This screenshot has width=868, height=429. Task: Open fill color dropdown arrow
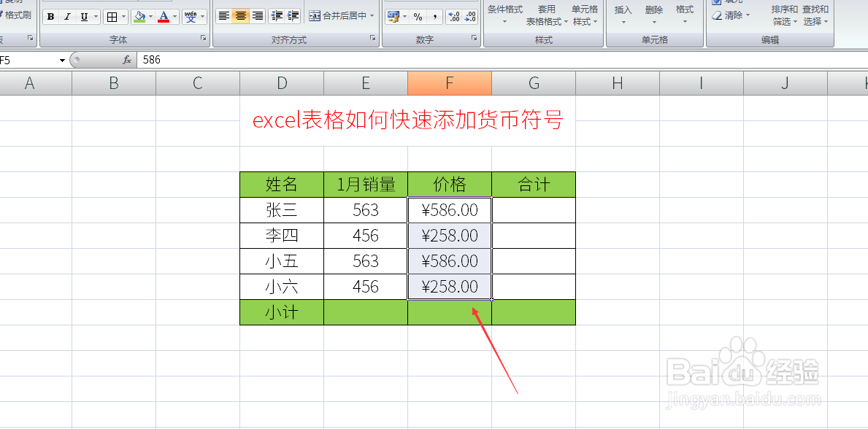click(x=150, y=17)
